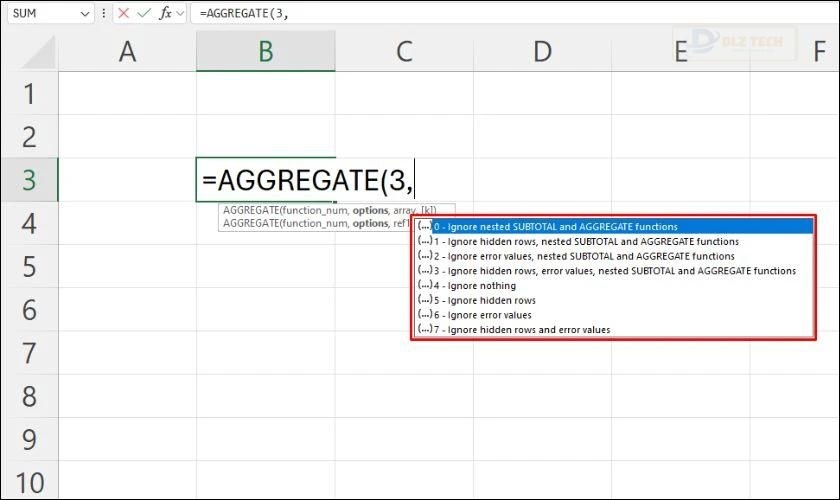This screenshot has height=500, width=840.
Task: Select row 6 header
Action: click(x=29, y=309)
